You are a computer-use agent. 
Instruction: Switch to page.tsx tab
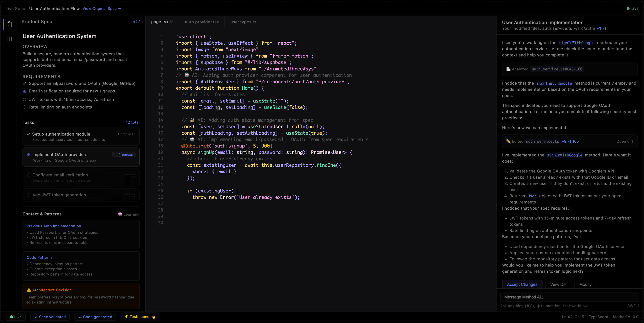[162, 22]
